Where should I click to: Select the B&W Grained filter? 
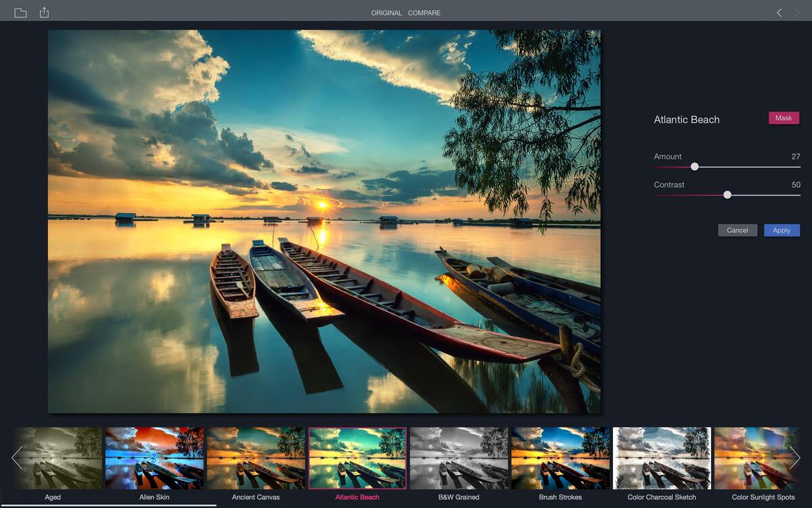click(459, 458)
